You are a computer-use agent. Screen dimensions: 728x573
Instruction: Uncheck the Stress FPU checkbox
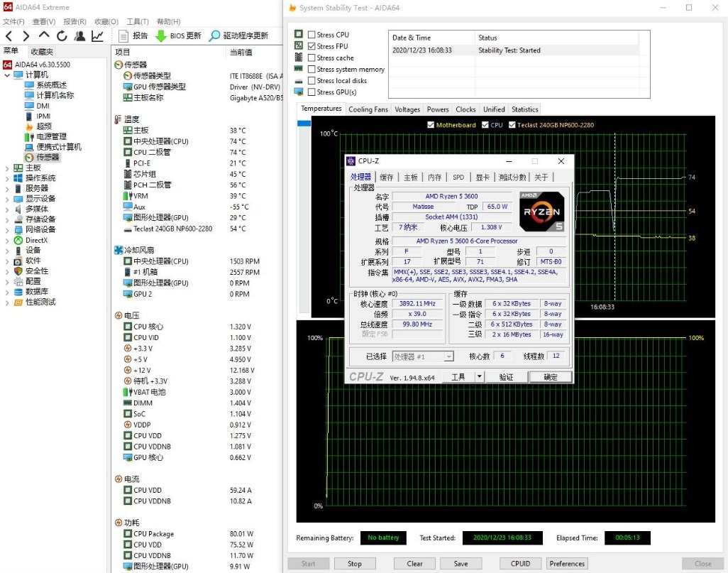click(311, 46)
